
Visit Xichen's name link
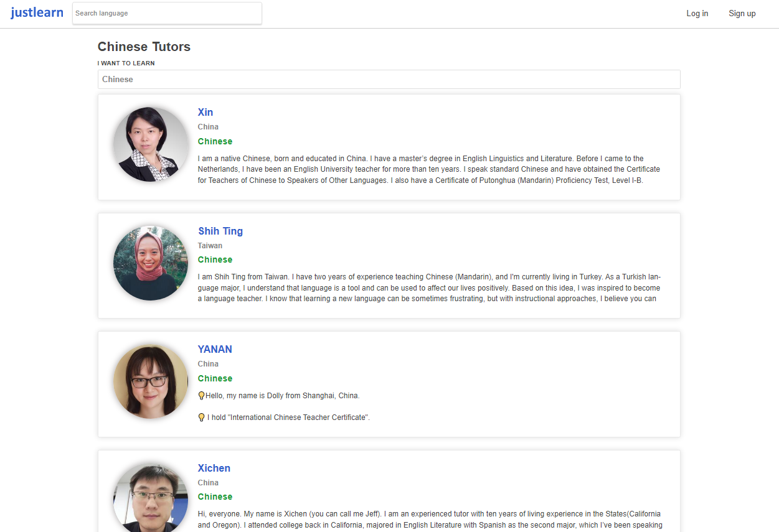[x=214, y=469]
